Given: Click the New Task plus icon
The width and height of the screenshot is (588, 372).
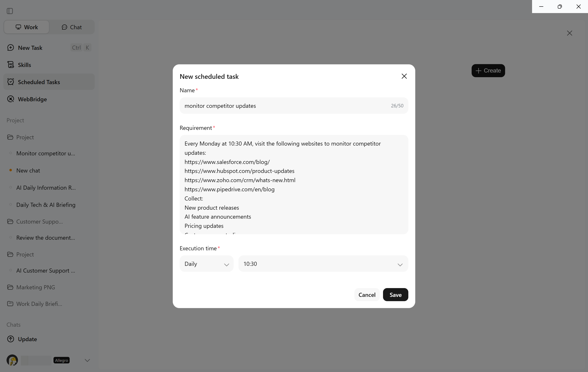Looking at the screenshot, I should (x=10, y=48).
